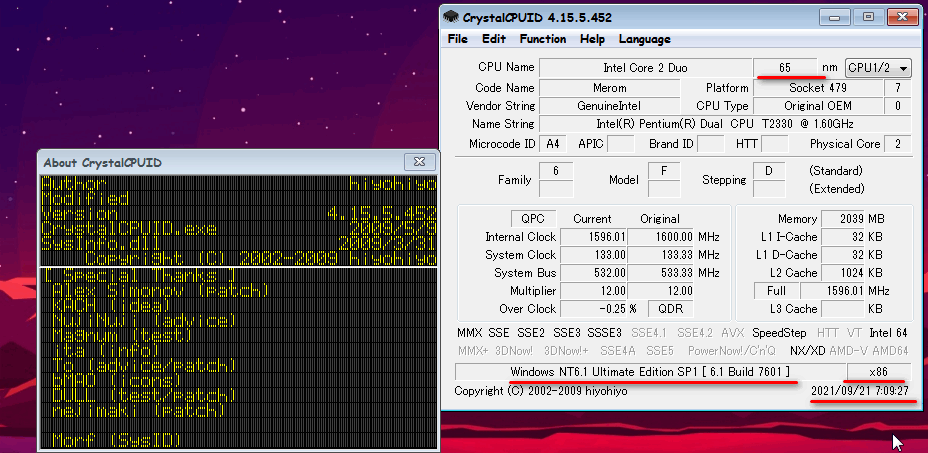Click the NX/XD feature label
This screenshot has height=453, width=928.
[x=808, y=351]
